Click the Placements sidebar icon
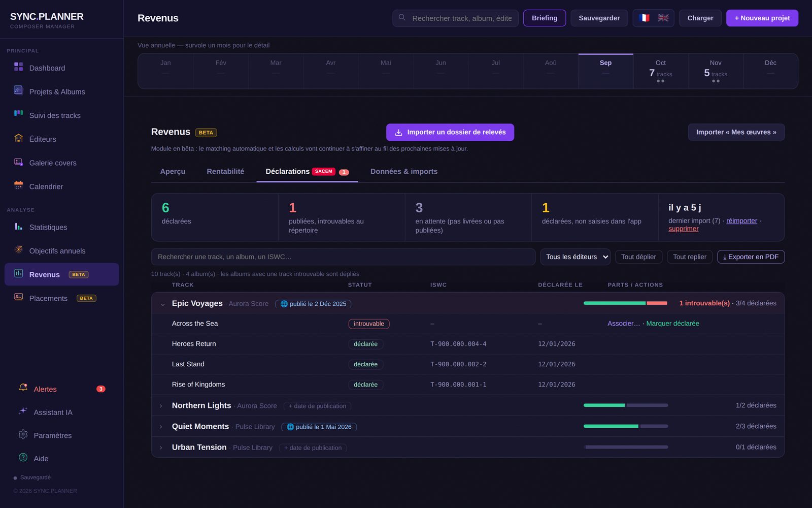The height and width of the screenshot is (508, 812). [19, 297]
